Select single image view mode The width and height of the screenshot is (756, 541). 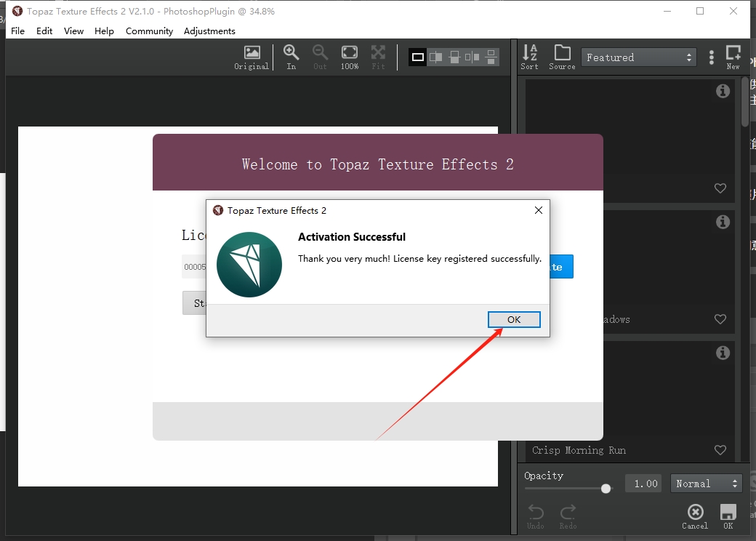click(418, 57)
